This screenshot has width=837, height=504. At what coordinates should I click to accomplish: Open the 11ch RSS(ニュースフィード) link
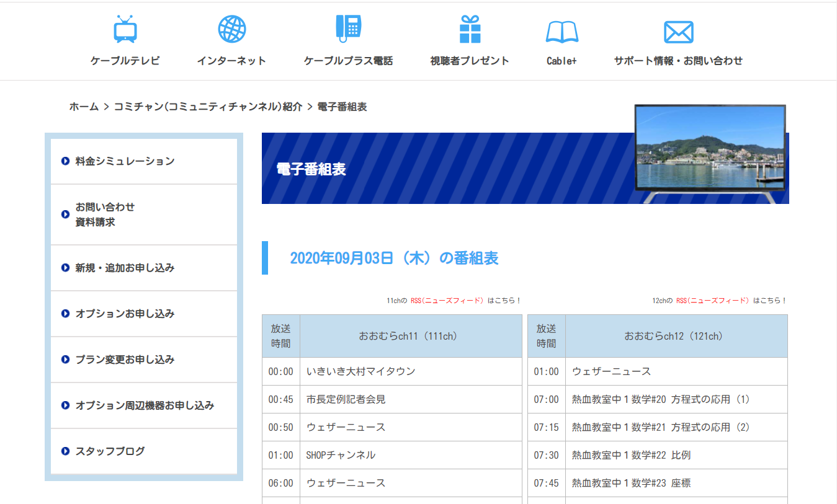(x=447, y=301)
